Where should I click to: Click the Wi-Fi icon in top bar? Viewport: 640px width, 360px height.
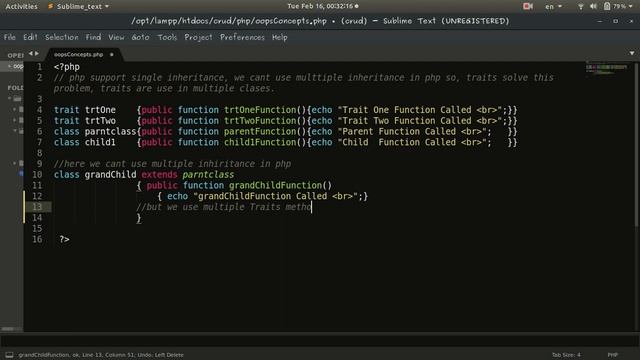580,6
